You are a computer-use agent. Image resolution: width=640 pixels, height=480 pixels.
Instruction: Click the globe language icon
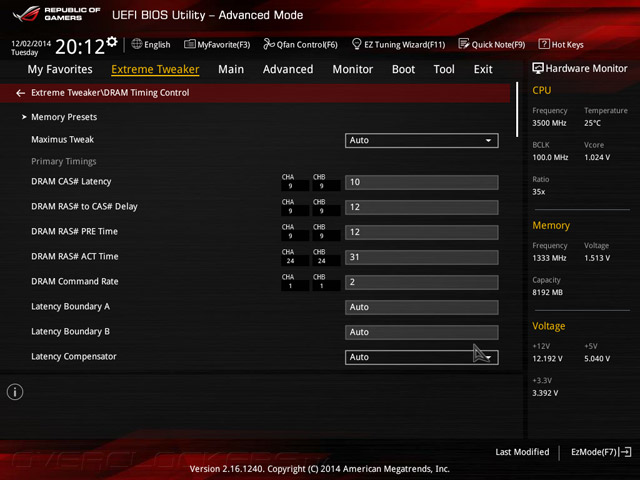[137, 44]
